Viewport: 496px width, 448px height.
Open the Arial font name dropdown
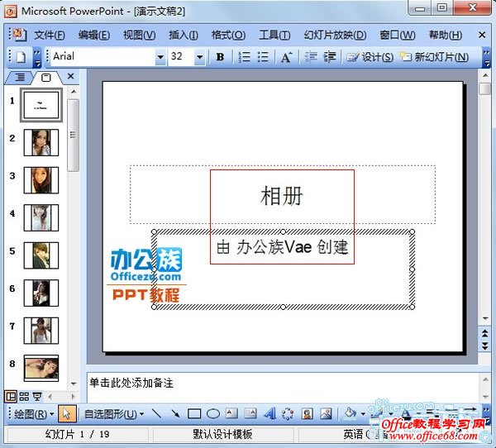[x=160, y=57]
